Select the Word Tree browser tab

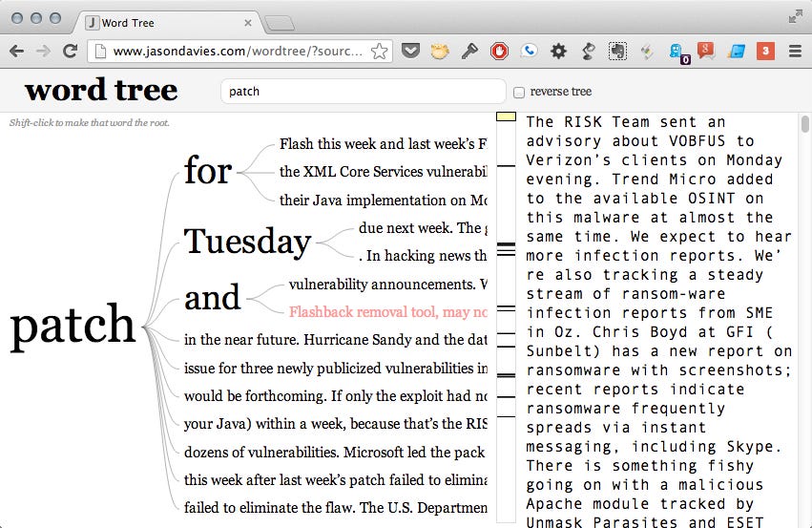166,23
